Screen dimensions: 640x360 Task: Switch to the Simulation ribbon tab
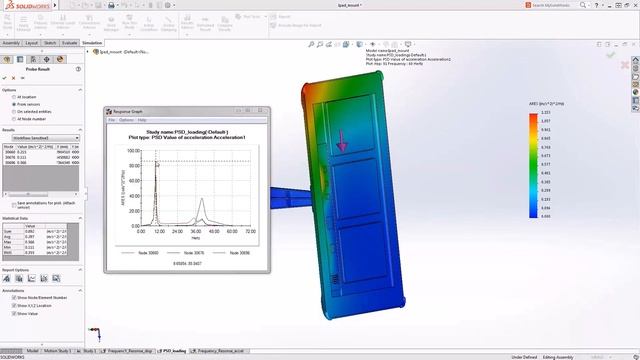92,43
